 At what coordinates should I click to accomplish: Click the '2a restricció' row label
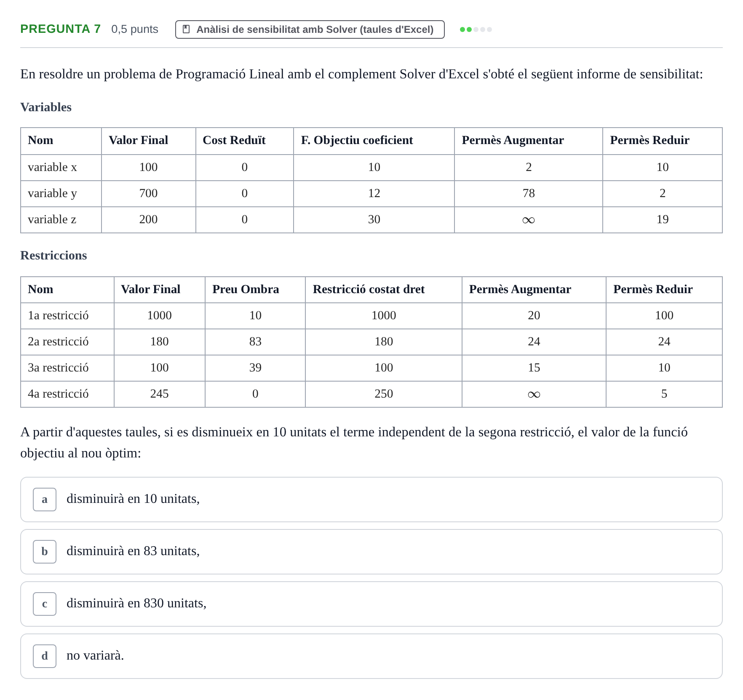58,342
